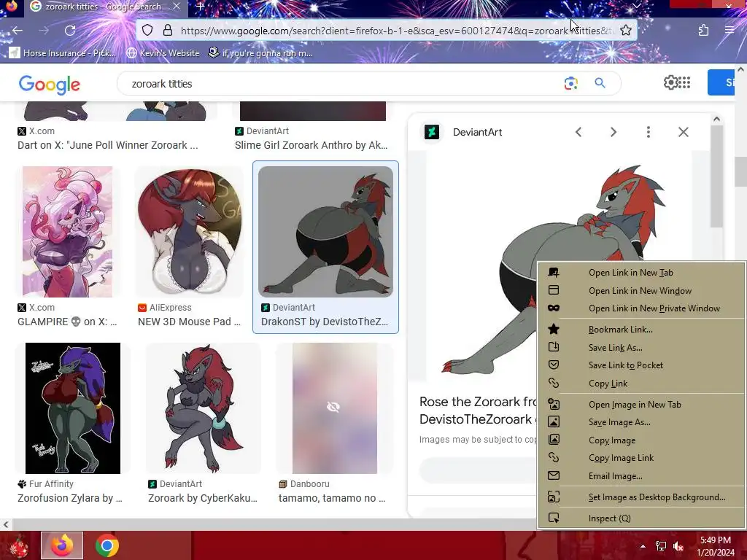The image size is (747, 560).
Task: Open the shield tracking protection icon
Action: tap(147, 31)
